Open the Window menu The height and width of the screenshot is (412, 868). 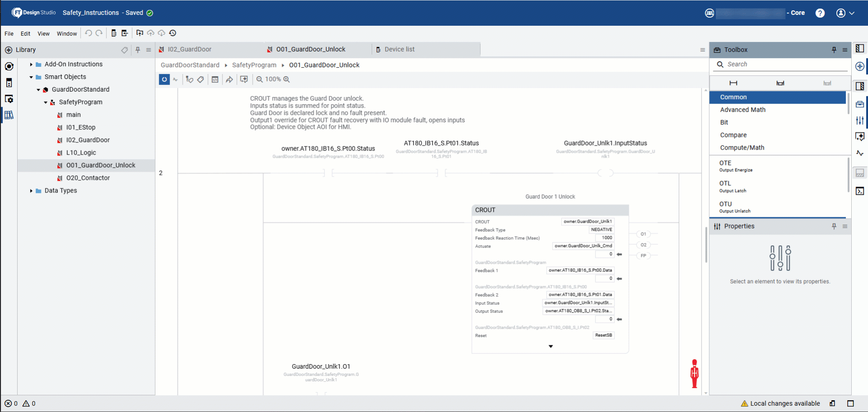[x=66, y=33]
